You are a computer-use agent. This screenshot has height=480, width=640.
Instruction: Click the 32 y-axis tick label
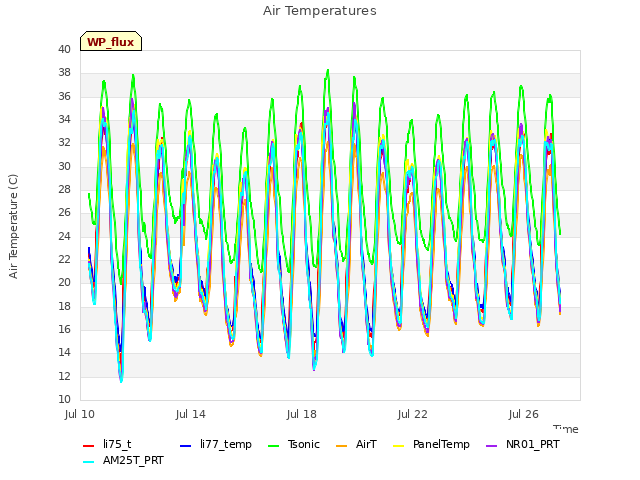tap(64, 143)
